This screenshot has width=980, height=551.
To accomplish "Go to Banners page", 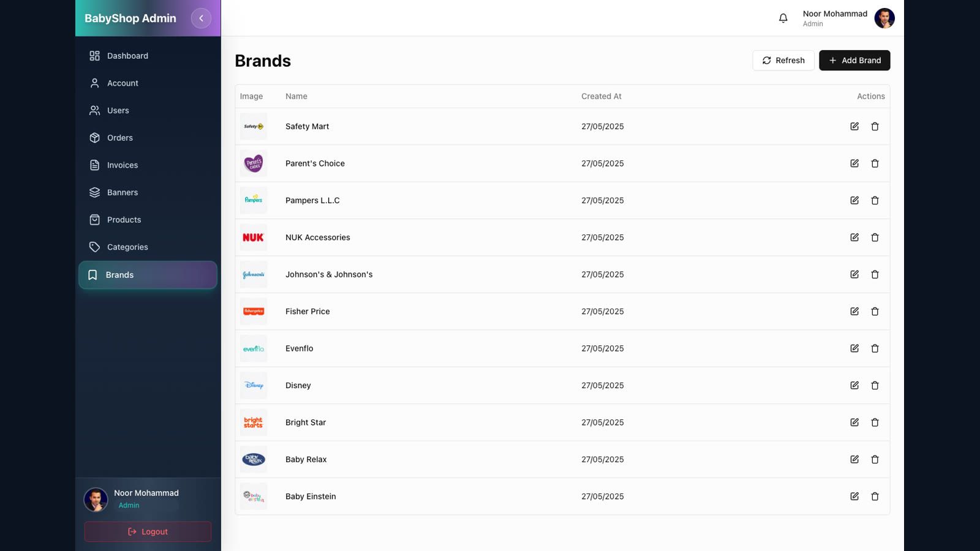I will click(148, 192).
